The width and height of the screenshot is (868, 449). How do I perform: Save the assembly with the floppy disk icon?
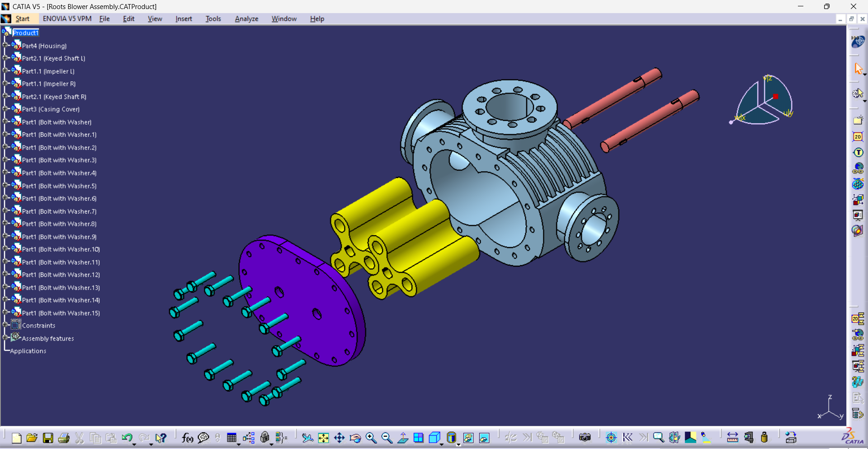[48, 438]
